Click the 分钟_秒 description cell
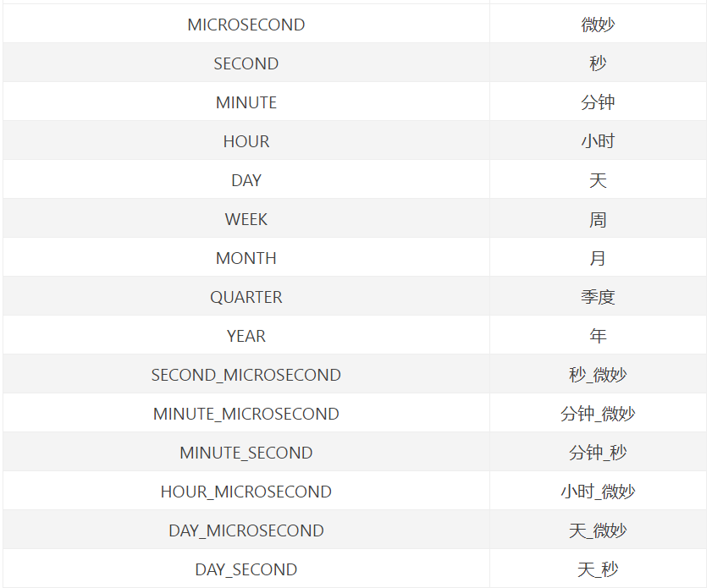Image resolution: width=712 pixels, height=588 pixels. [x=598, y=453]
